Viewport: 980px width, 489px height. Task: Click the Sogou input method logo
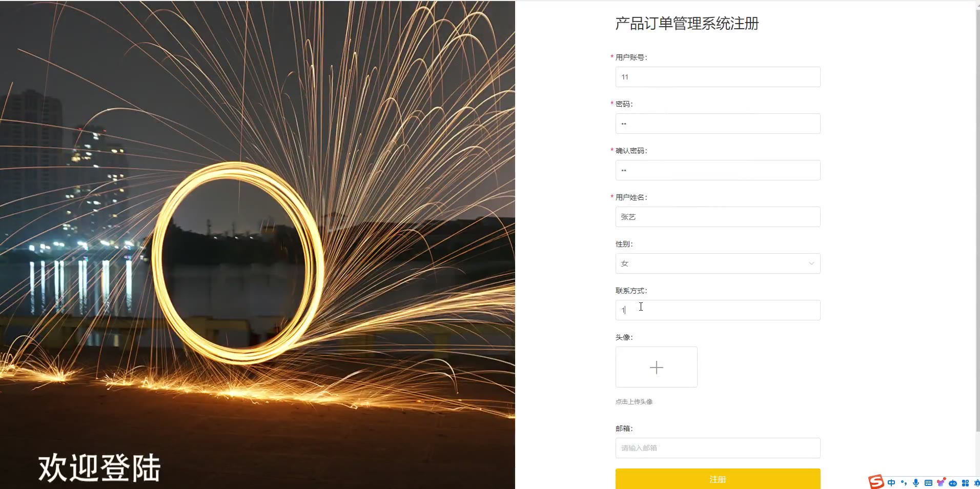[876, 482]
